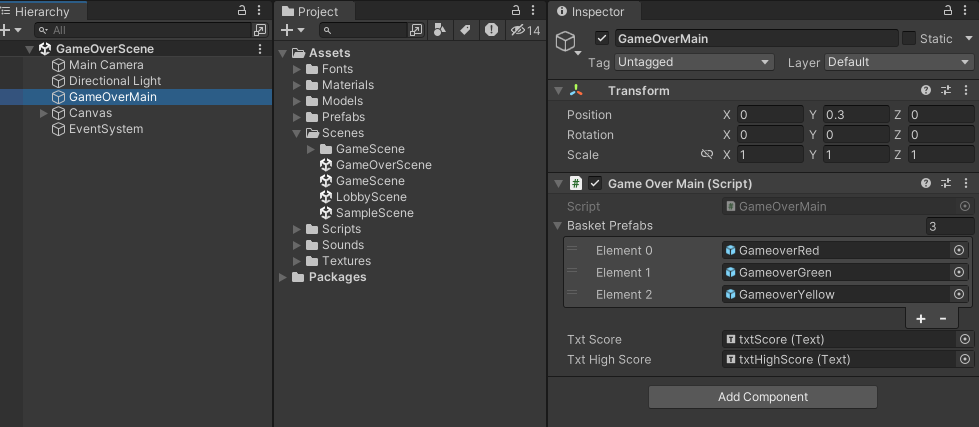Enable the Static checkbox
Viewport: 979px width, 427px height.
[x=908, y=39]
